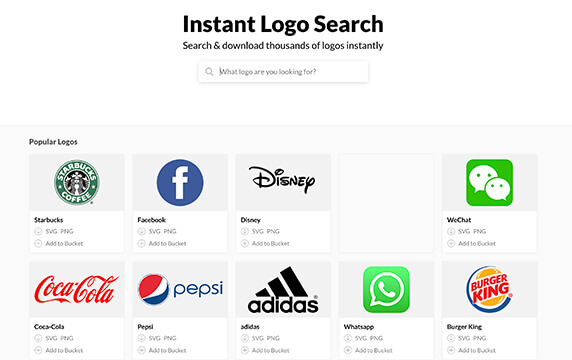Click the download icon under adidas
The image size is (572, 360).
[x=245, y=338]
